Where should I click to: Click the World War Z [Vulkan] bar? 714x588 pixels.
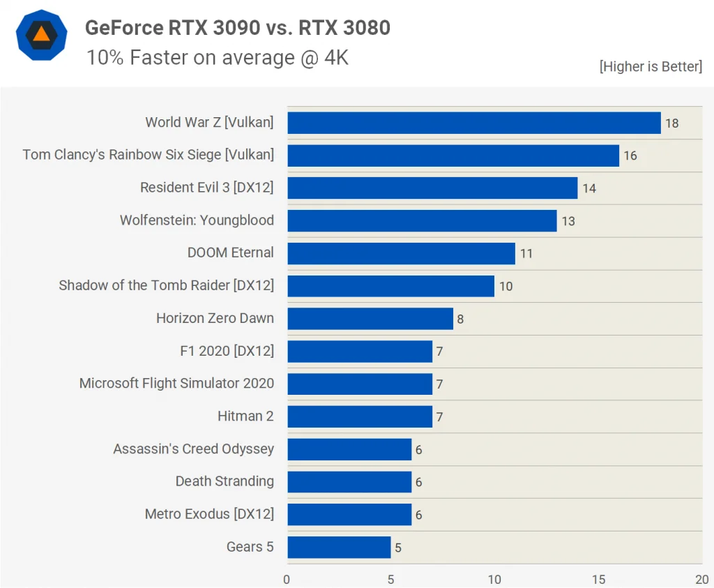[474, 123]
